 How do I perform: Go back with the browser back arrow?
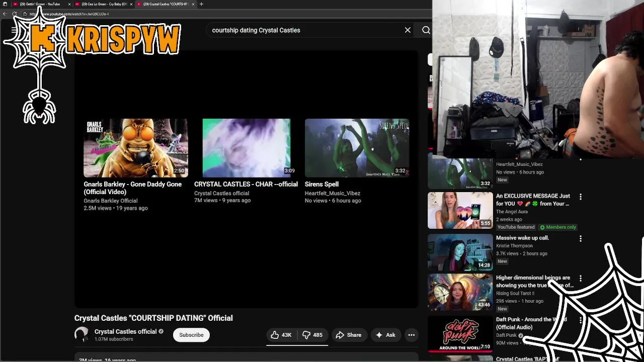click(x=5, y=14)
